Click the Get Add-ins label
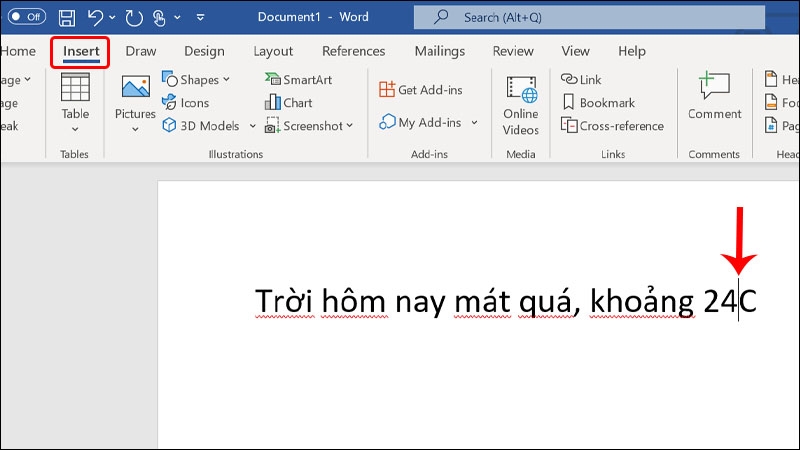 click(x=430, y=90)
